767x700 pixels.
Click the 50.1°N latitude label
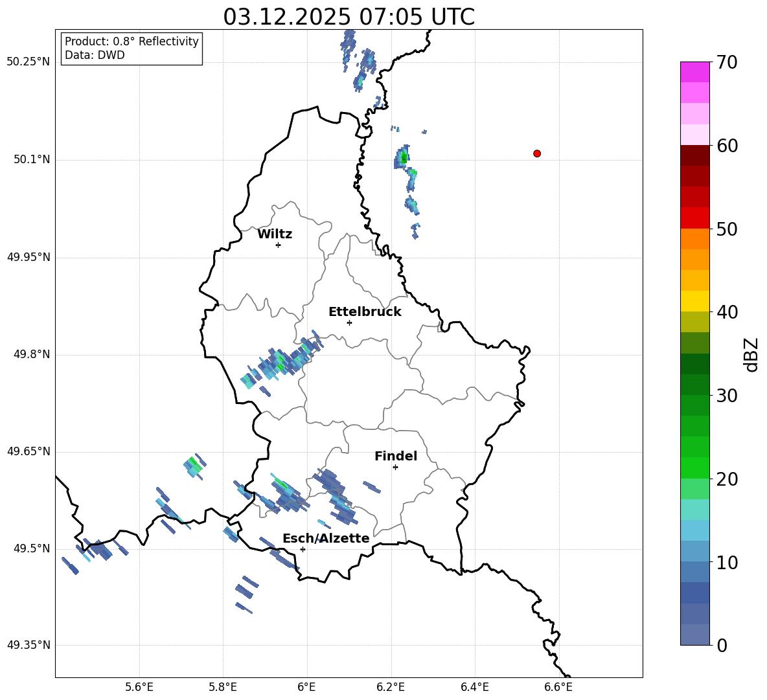point(32,159)
